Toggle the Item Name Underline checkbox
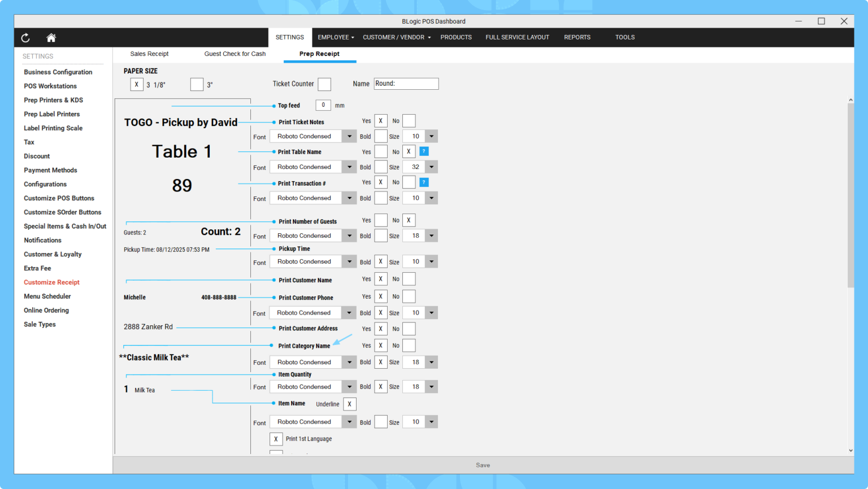868x489 pixels. [350, 404]
